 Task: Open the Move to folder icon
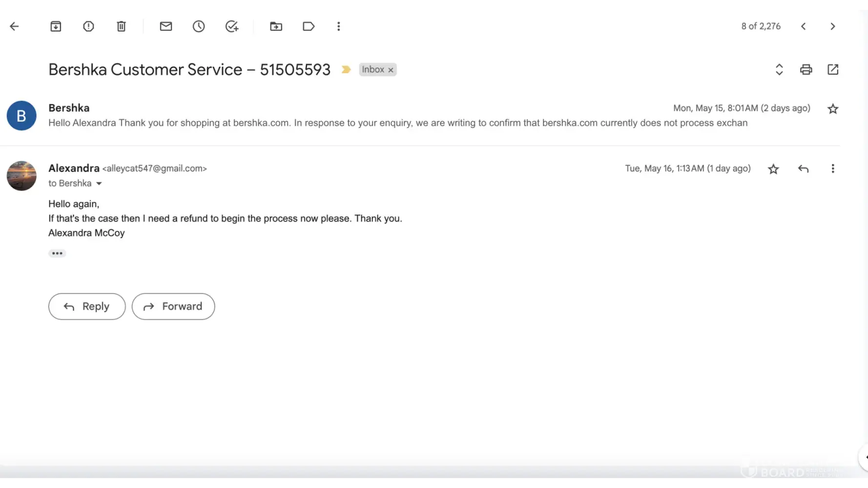tap(276, 26)
